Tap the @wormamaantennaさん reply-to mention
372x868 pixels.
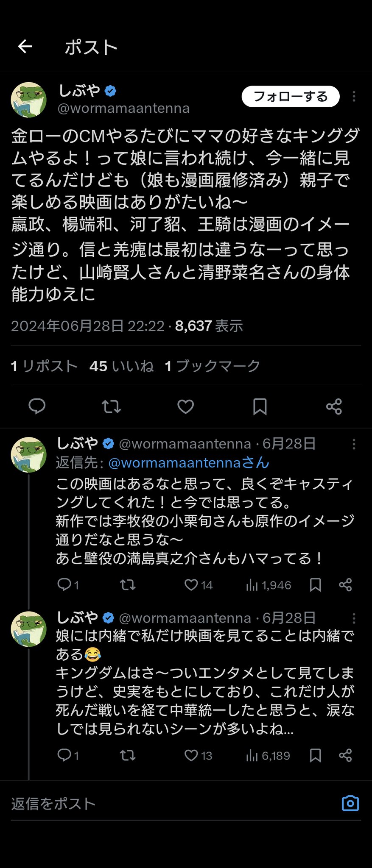pyautogui.click(x=189, y=463)
